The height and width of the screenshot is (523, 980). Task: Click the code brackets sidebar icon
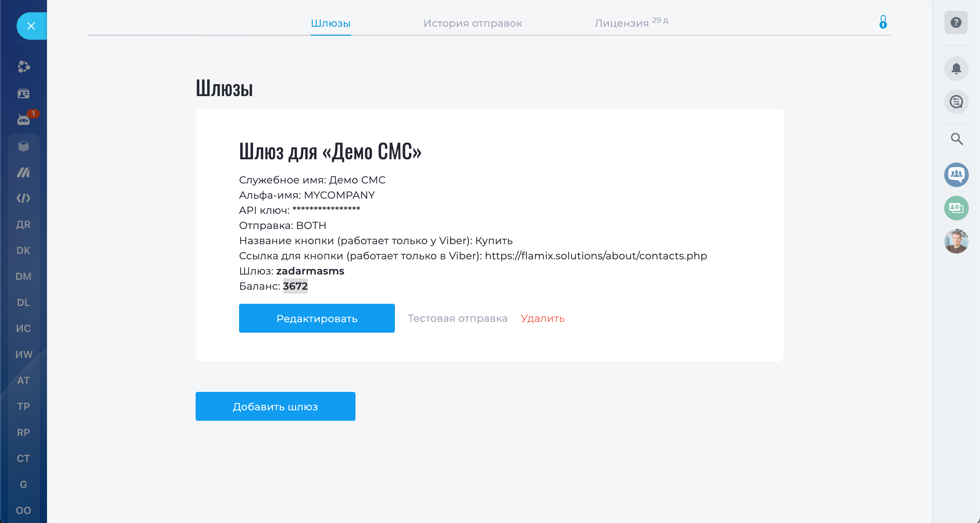pyautogui.click(x=24, y=198)
